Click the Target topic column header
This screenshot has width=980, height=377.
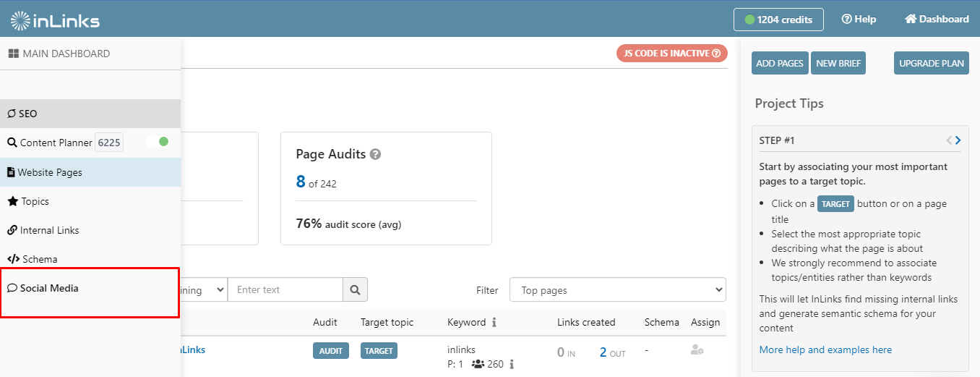(387, 322)
